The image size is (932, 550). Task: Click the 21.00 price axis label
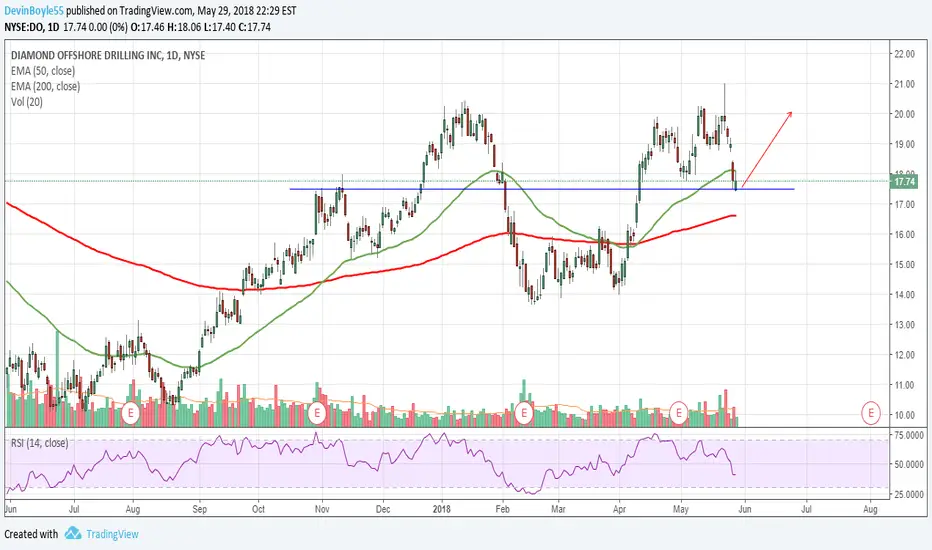(905, 84)
